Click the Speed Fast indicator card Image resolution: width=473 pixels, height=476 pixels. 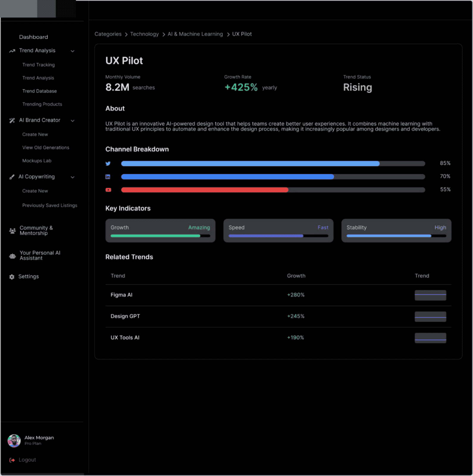278,231
